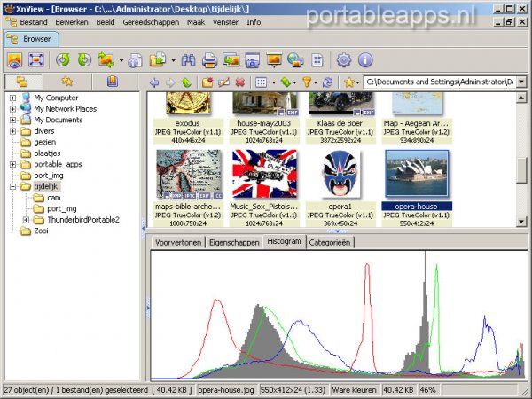Open settings with the gear icon

(x=344, y=60)
